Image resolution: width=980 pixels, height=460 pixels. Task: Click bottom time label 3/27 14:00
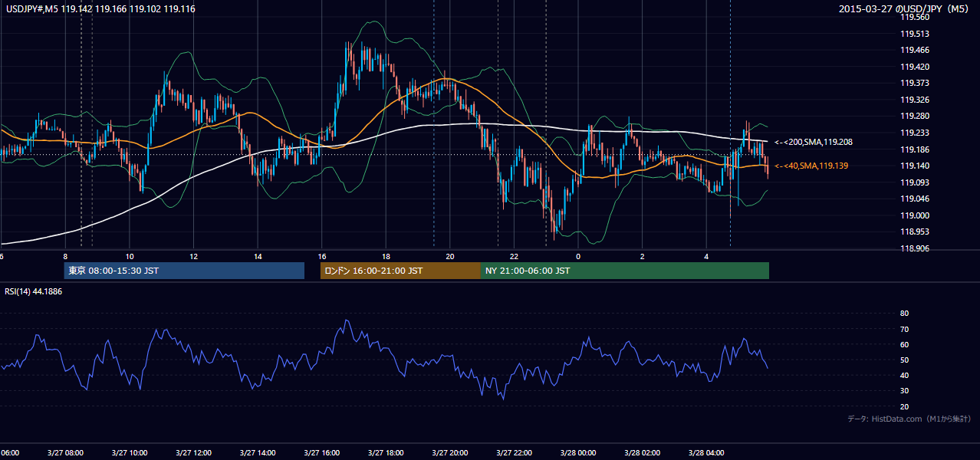(x=258, y=453)
